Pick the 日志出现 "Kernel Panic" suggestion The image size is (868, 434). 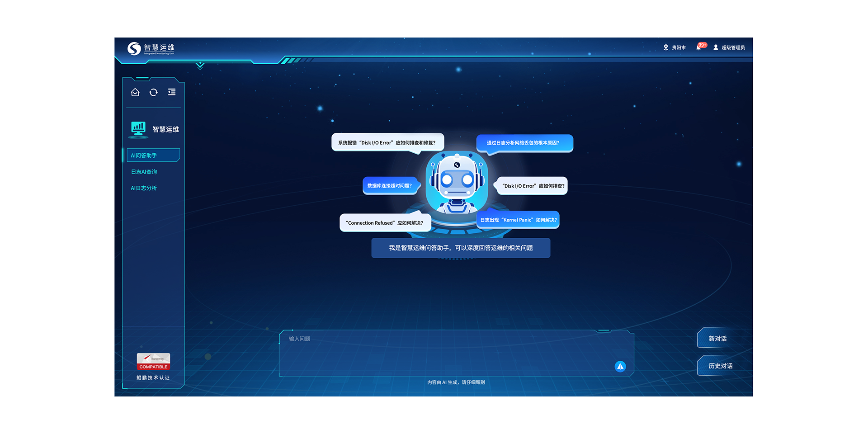click(x=518, y=220)
